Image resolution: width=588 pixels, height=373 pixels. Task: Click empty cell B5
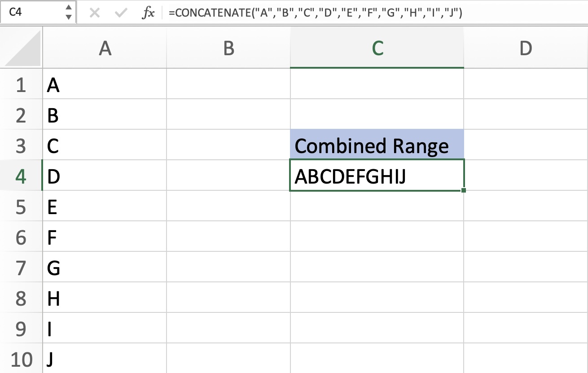pos(228,206)
